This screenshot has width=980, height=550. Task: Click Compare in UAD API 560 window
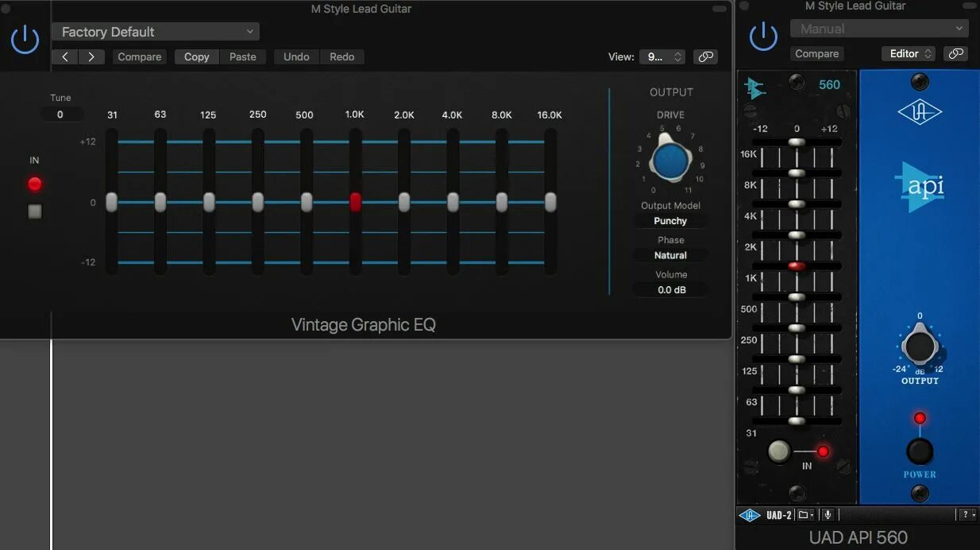tap(817, 53)
